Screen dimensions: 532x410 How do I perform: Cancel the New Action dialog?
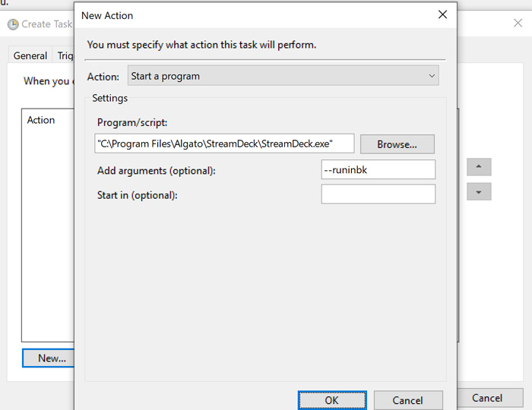click(x=407, y=400)
